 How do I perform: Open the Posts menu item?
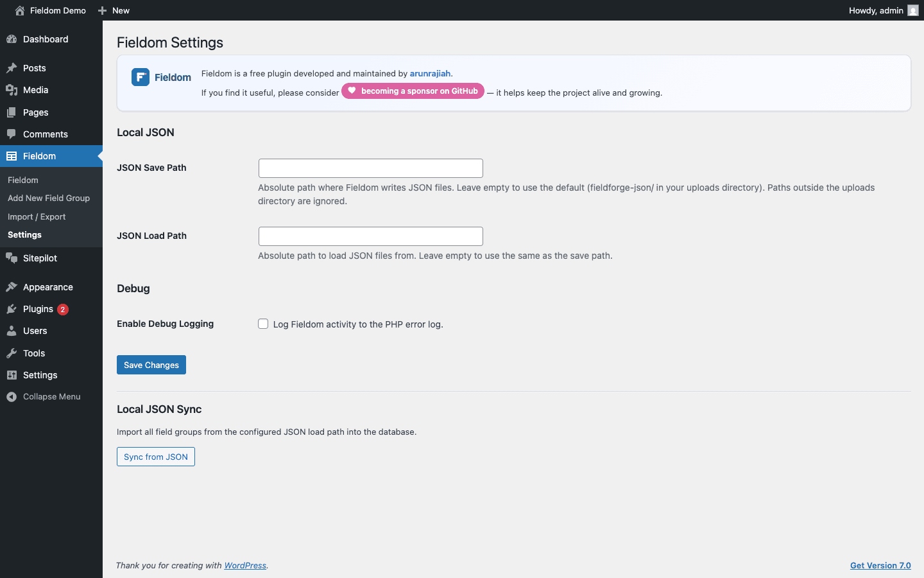(x=51, y=68)
